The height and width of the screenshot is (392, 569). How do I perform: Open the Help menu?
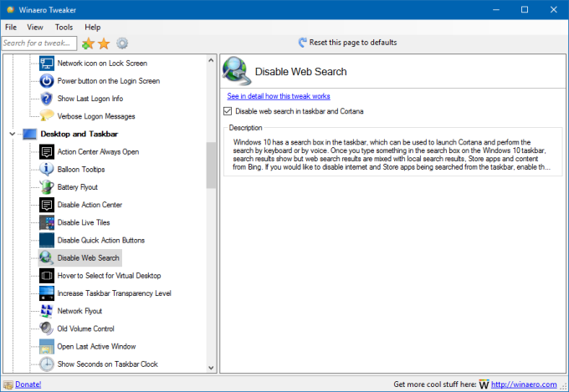(93, 28)
